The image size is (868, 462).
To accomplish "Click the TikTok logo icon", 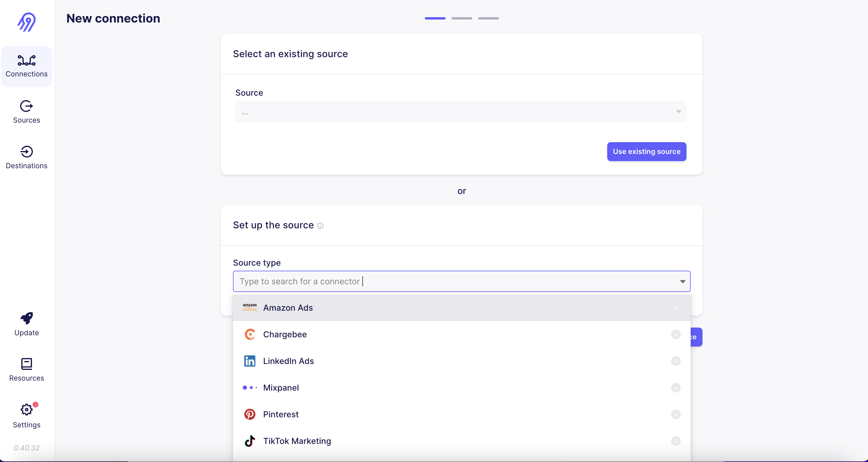I will click(x=250, y=441).
